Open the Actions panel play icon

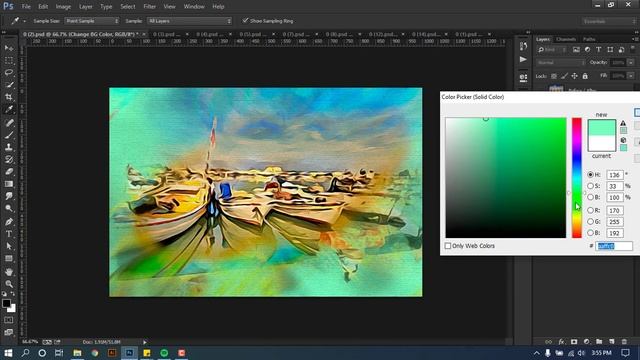point(523,60)
